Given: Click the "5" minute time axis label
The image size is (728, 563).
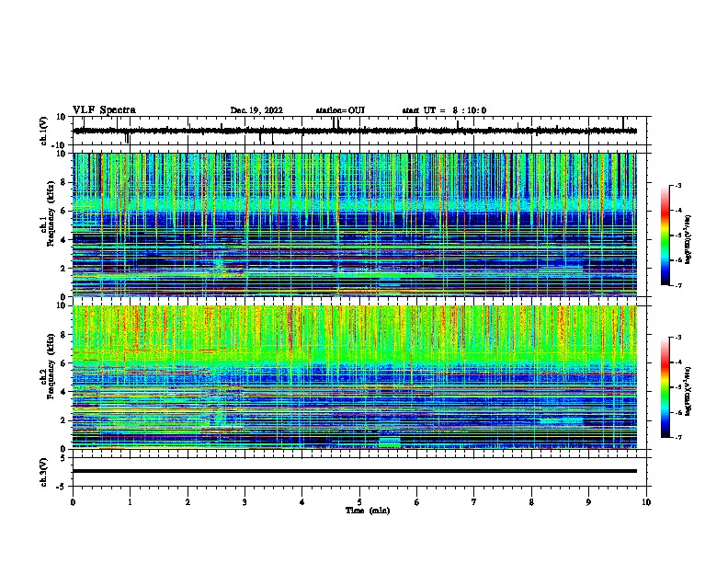Looking at the screenshot, I should [x=359, y=502].
